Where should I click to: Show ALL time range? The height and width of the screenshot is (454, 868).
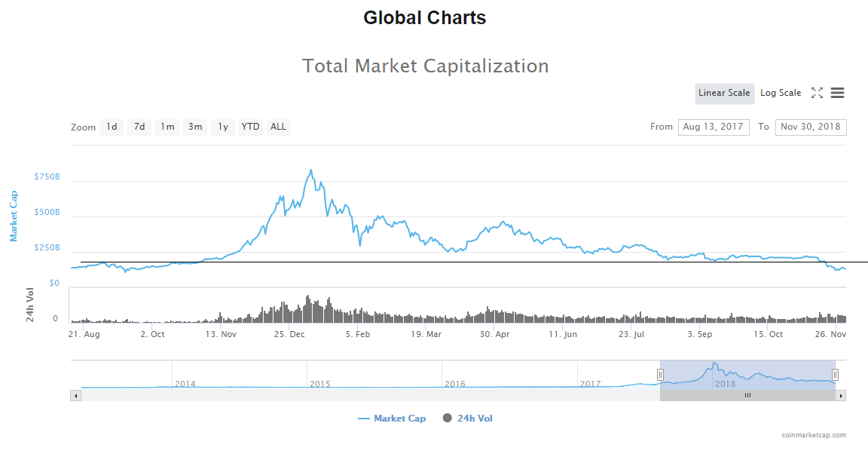pyautogui.click(x=278, y=127)
